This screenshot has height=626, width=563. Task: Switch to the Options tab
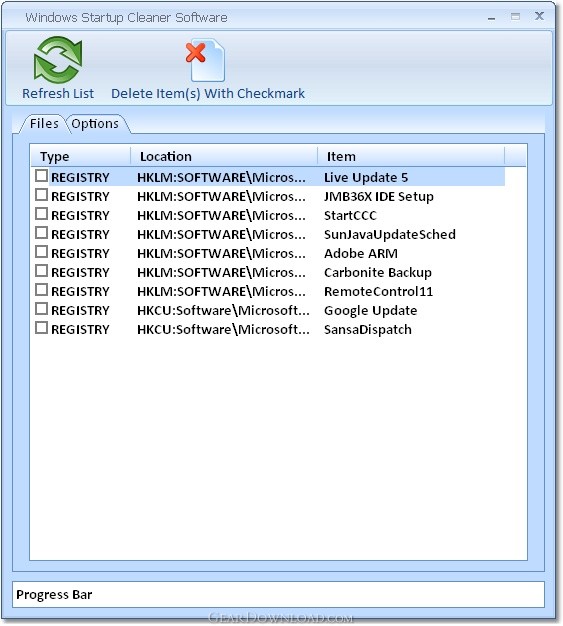[95, 124]
